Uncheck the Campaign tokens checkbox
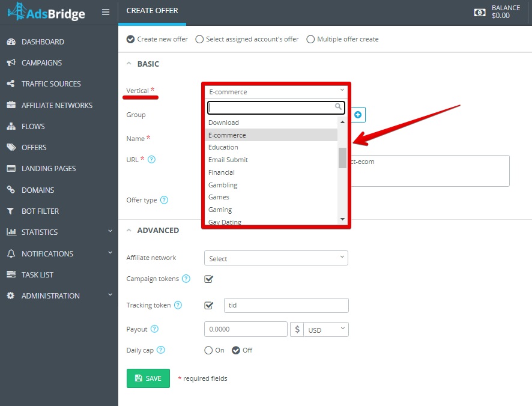 point(209,279)
